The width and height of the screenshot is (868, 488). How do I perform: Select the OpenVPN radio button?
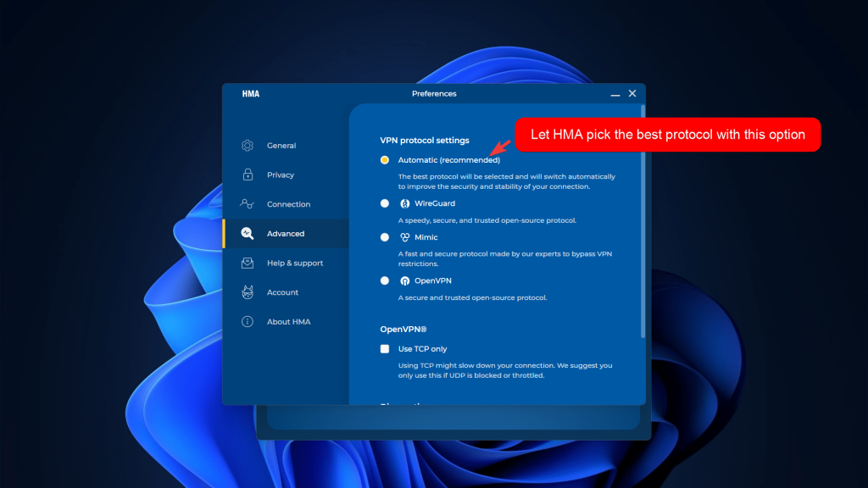point(385,281)
